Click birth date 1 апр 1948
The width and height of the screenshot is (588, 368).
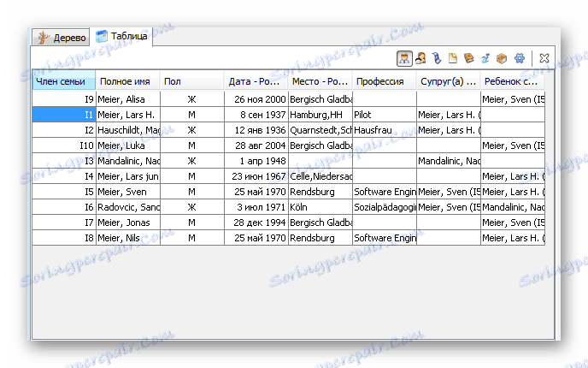click(256, 161)
